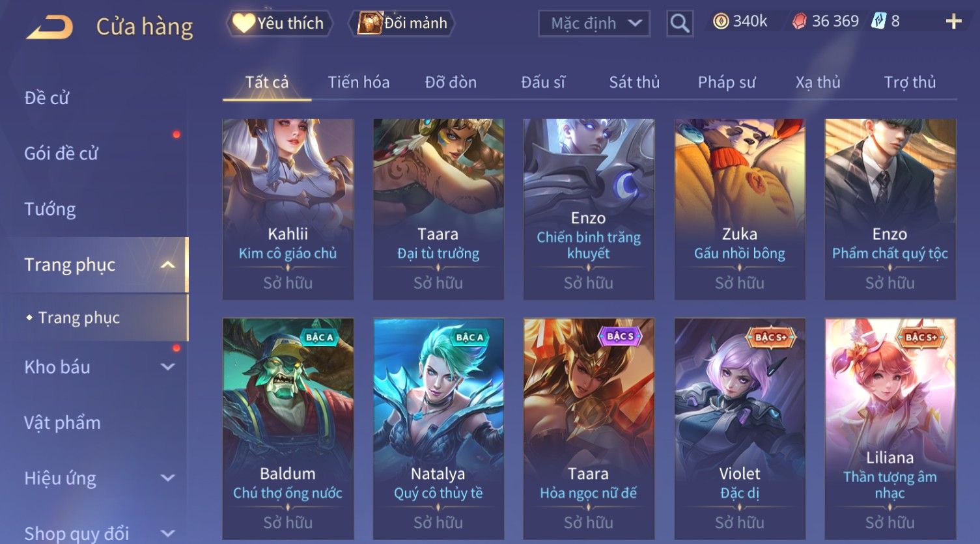Click the back arrow icon
Image resolution: width=980 pixels, height=544 pixels.
50,27
